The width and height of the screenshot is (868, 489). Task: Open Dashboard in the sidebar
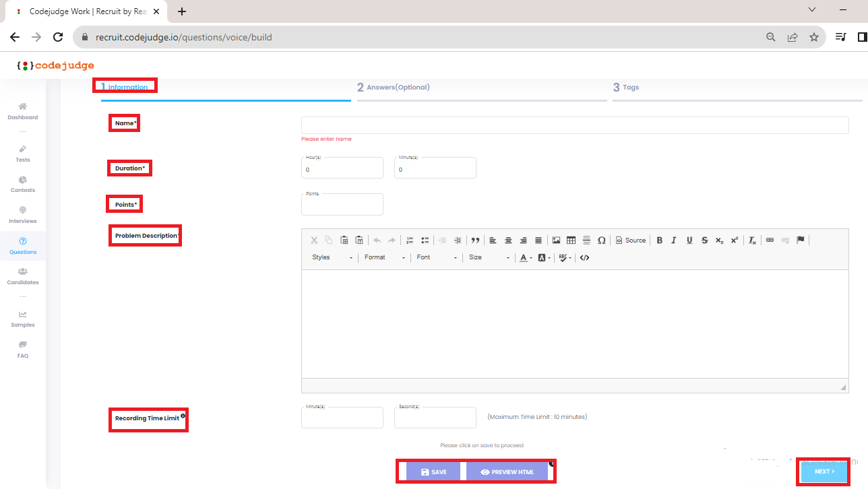[23, 111]
